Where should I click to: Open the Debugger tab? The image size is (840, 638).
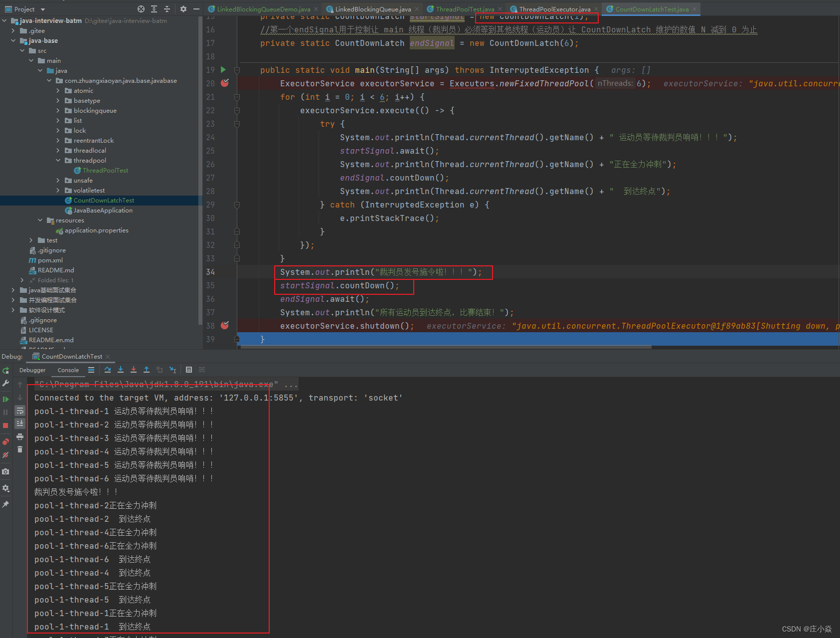32,370
